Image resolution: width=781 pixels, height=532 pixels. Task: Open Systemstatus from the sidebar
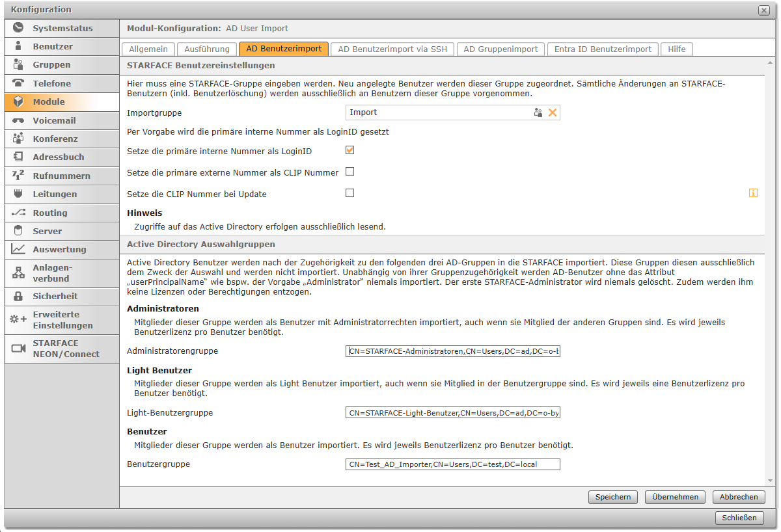click(x=62, y=28)
